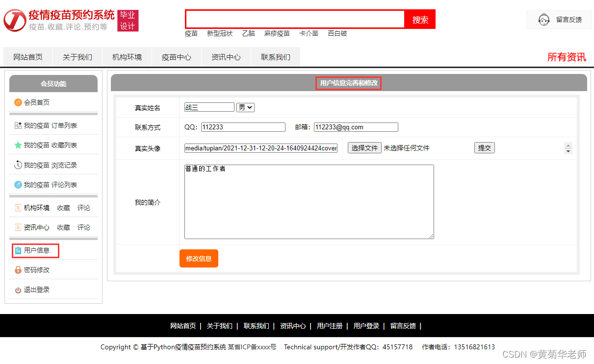Click the blue 评论列表 icon
Viewport: 594px width, 364px height.
tap(18, 185)
